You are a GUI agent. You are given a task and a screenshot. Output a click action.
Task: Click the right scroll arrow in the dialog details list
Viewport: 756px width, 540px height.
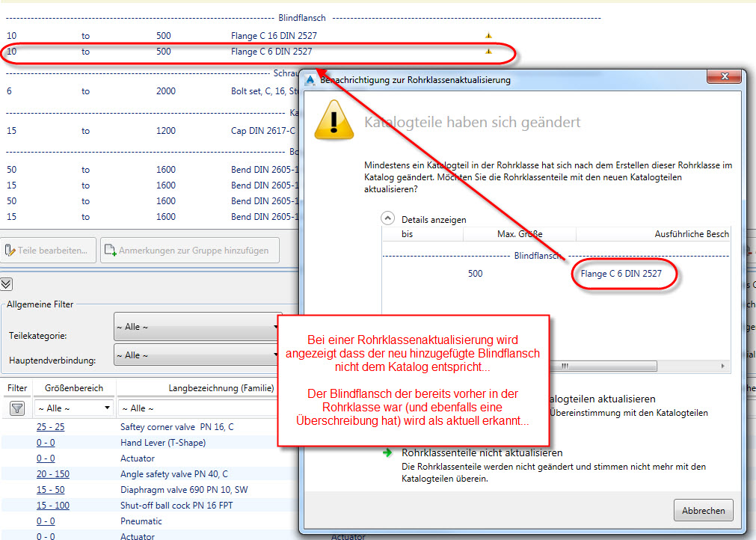pos(723,366)
